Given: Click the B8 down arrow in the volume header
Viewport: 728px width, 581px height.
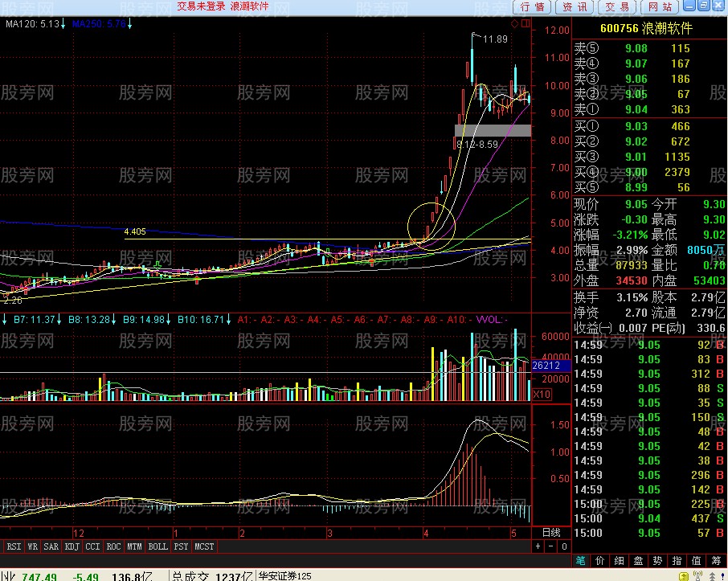Looking at the screenshot, I should pyautogui.click(x=113, y=320).
